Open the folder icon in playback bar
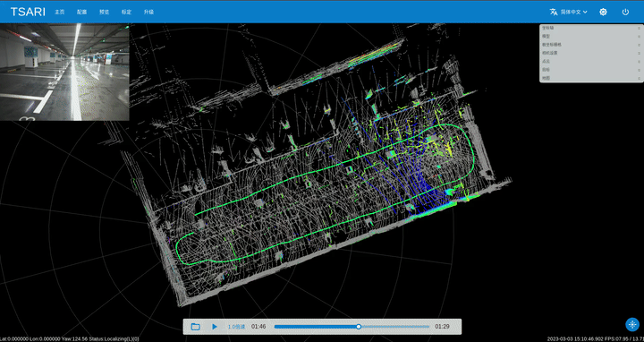Screen dimensions: 644x342 (x=196, y=327)
